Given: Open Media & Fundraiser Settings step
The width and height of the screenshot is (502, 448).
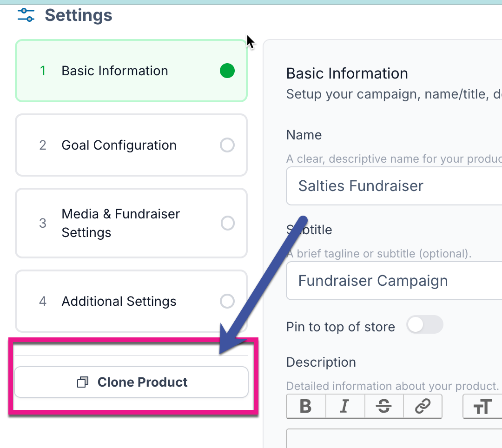Looking at the screenshot, I should (121, 224).
